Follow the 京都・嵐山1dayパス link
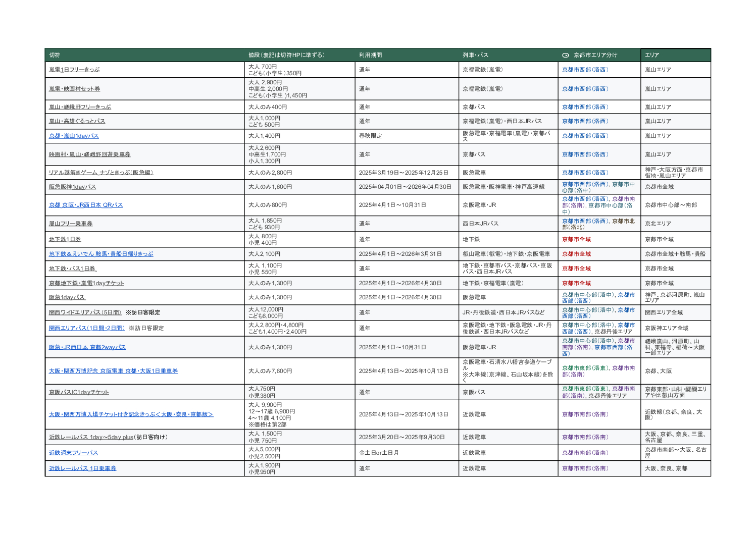756x534 pixels. 74,136
